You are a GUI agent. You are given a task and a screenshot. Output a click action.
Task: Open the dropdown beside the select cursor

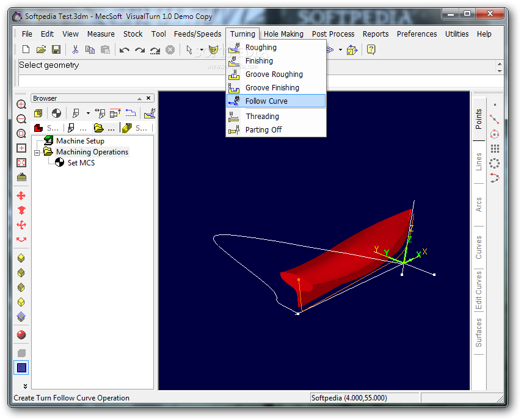click(202, 50)
